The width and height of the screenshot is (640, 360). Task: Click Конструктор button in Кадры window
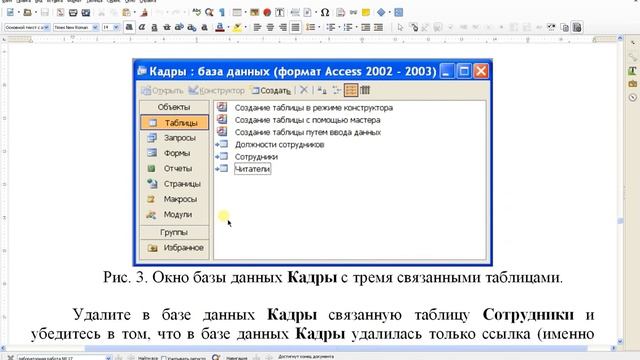point(217,91)
